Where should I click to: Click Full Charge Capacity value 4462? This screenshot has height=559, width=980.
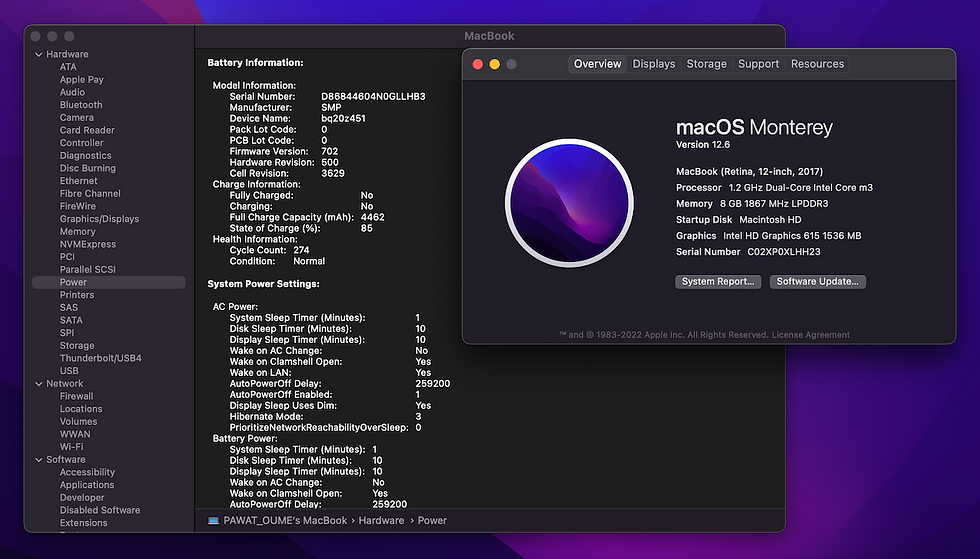tap(372, 218)
